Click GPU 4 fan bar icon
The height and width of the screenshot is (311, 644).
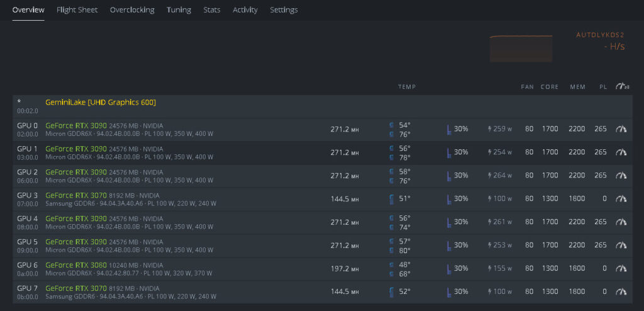[x=449, y=223]
